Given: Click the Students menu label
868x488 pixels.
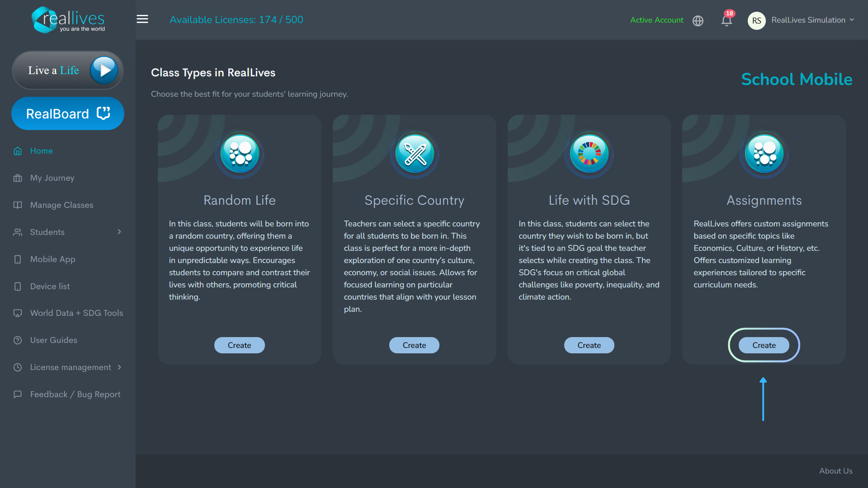Looking at the screenshot, I should tap(47, 232).
